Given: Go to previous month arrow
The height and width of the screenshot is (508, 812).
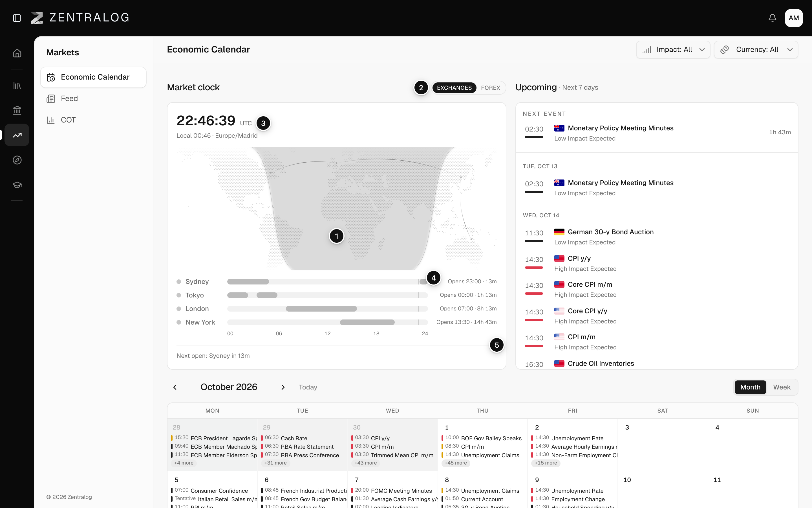Looking at the screenshot, I should [175, 387].
